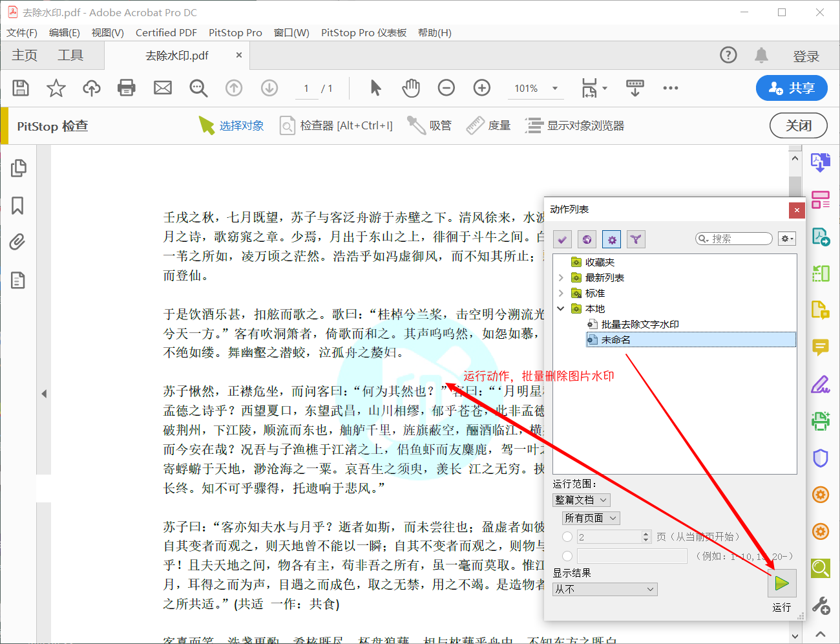The height and width of the screenshot is (644, 840).
Task: Open the Measure 度量 tool
Action: point(488,125)
